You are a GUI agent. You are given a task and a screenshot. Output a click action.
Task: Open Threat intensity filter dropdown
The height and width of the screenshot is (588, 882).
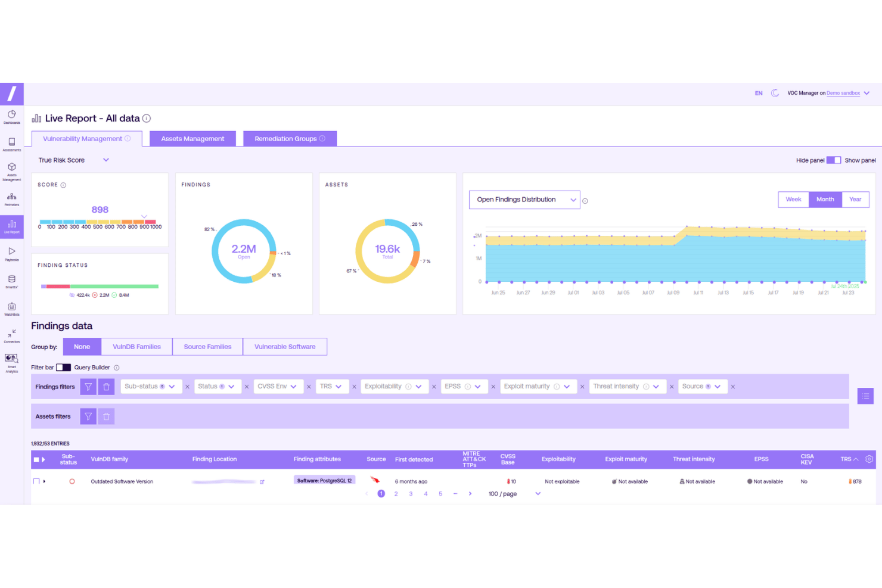pyautogui.click(x=627, y=387)
